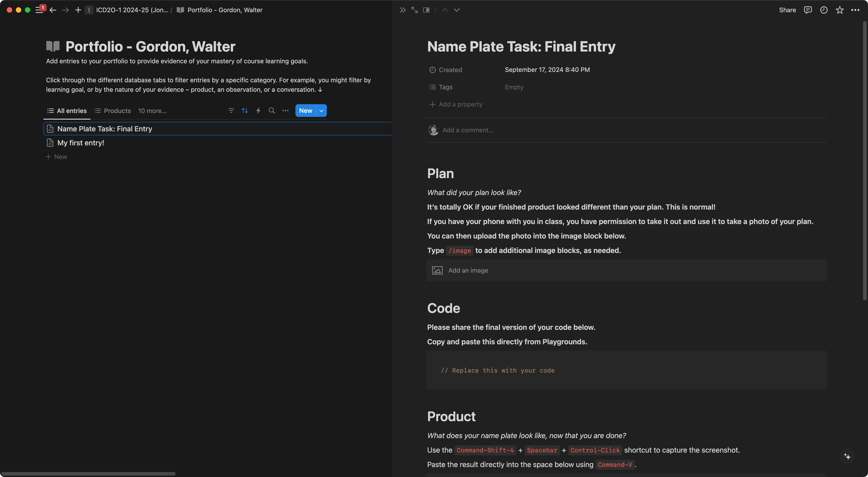The width and height of the screenshot is (868, 477).
Task: Toggle the sidebar hamburger menu
Action: click(x=39, y=10)
